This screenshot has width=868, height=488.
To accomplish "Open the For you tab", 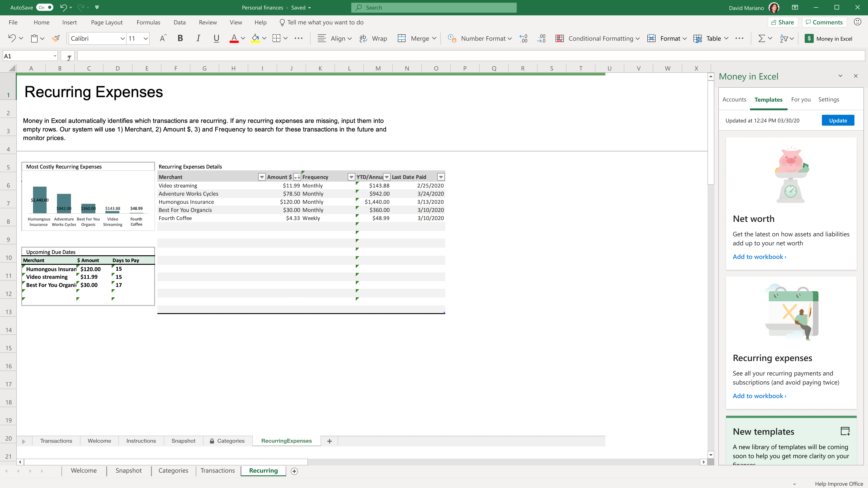I will (x=801, y=99).
